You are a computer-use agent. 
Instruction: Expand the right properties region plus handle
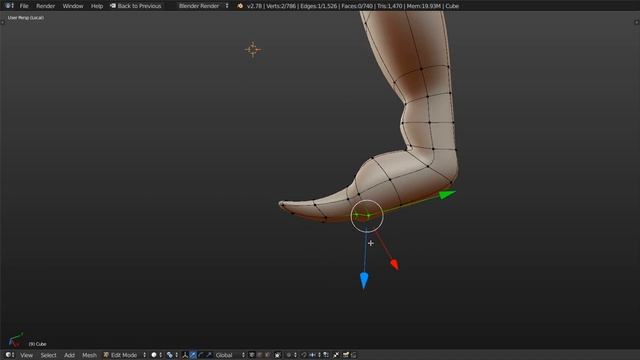click(x=637, y=22)
